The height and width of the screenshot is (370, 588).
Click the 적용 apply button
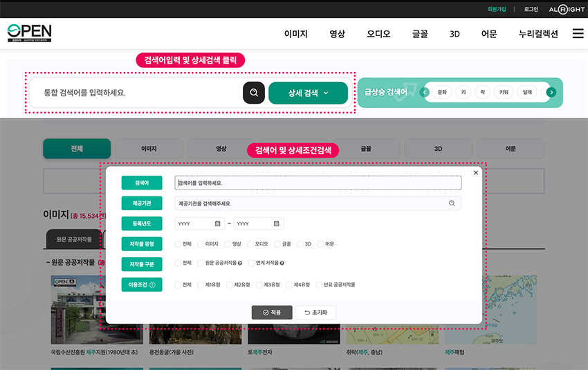coord(272,313)
